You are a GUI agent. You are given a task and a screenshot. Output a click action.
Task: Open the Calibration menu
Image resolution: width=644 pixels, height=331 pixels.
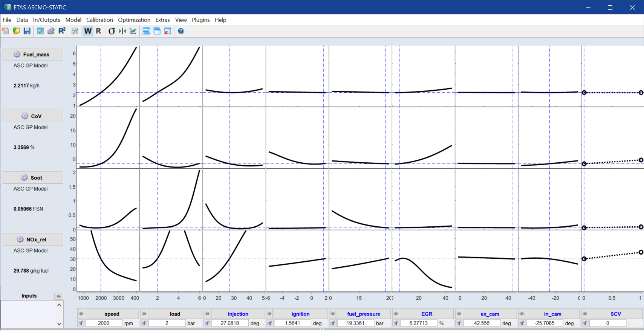99,20
